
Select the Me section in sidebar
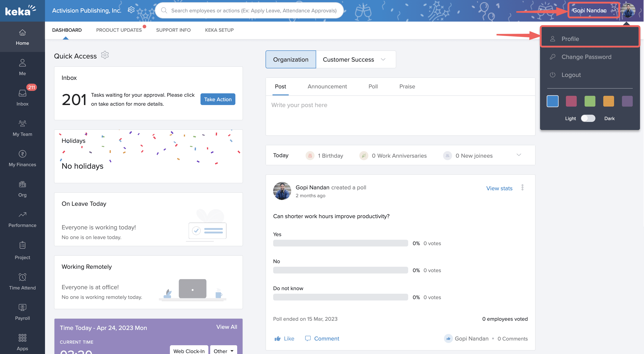[x=22, y=66]
